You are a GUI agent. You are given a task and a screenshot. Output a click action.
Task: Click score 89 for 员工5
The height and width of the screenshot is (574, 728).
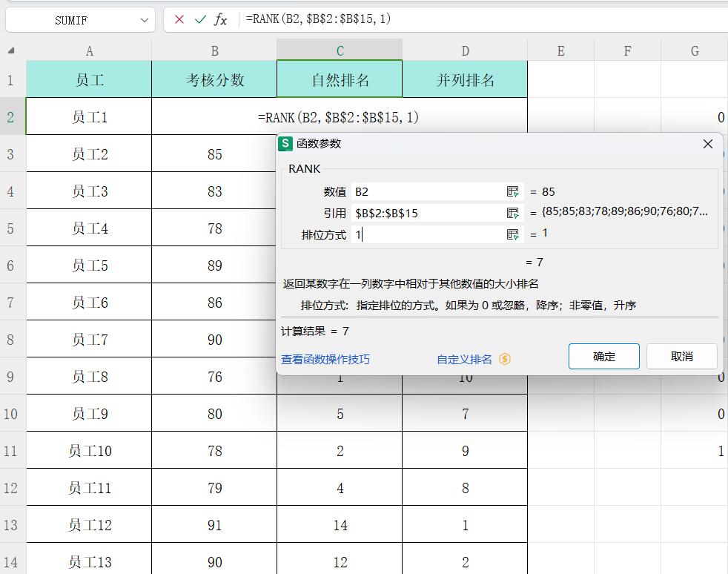pyautogui.click(x=214, y=265)
